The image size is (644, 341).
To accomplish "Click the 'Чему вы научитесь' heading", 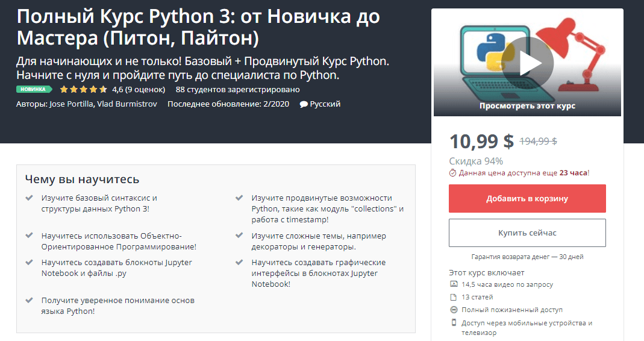I will [82, 180].
